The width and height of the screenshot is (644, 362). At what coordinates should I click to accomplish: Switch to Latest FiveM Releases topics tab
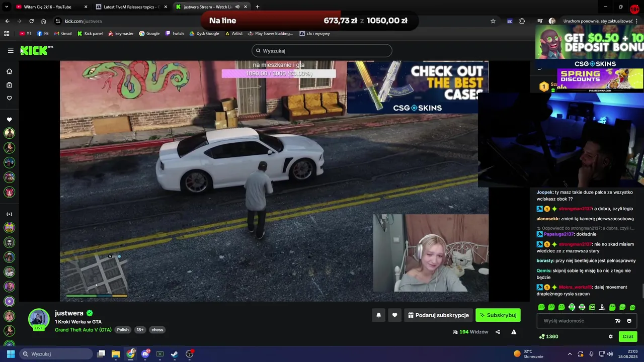point(131,7)
